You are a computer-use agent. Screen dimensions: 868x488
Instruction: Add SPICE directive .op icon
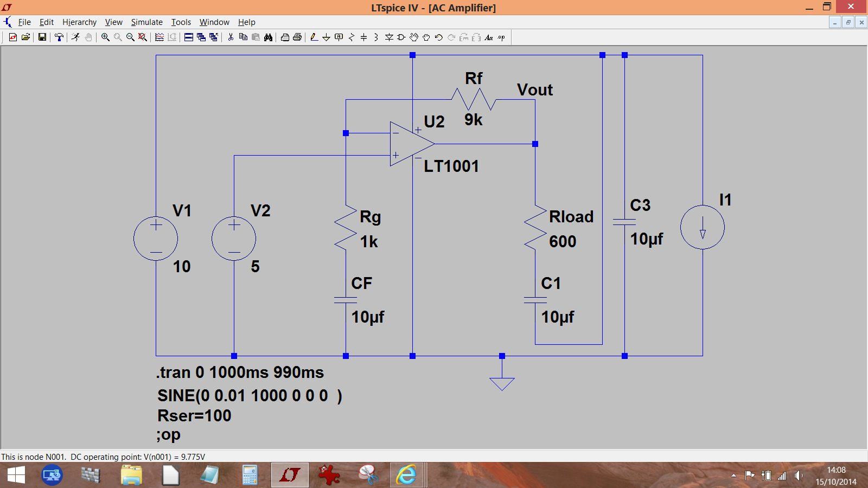click(501, 37)
